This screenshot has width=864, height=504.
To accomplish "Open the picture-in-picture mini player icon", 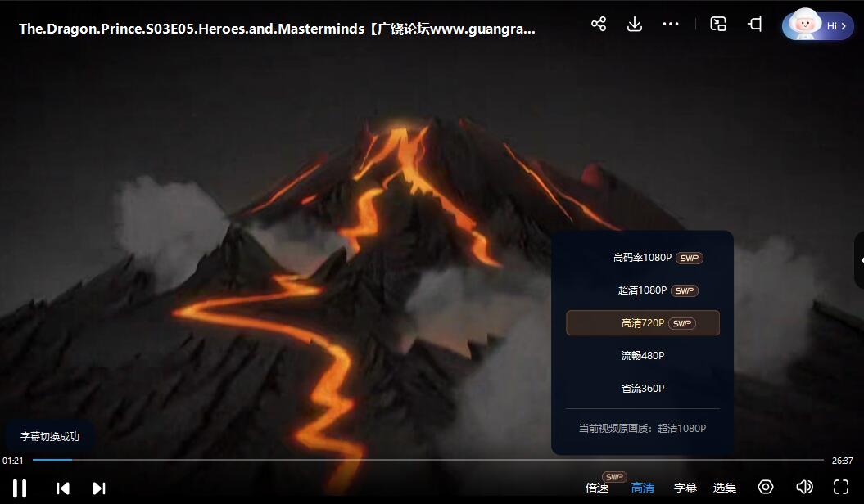I will click(x=718, y=25).
